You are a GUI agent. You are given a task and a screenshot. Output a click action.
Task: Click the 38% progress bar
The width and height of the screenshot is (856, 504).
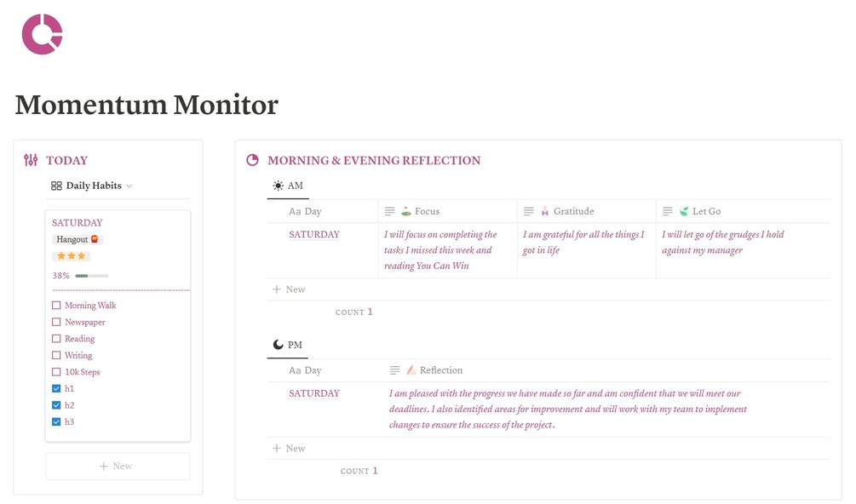tap(91, 276)
